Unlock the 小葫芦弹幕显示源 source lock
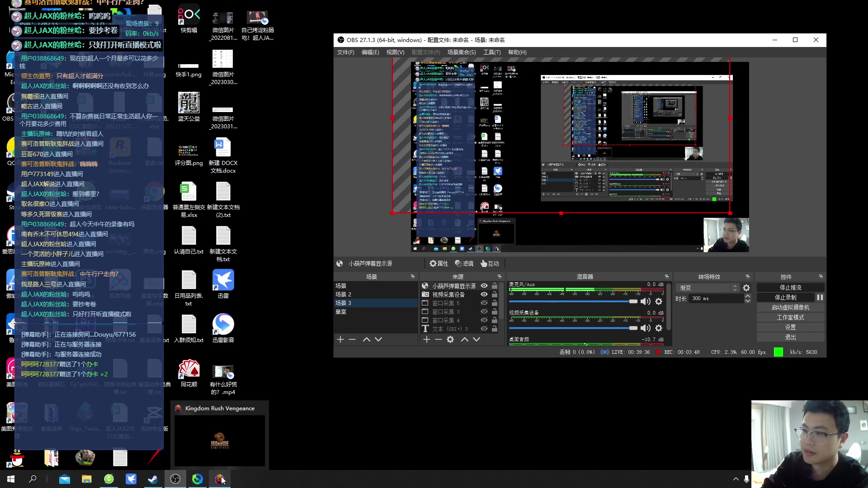868x488 pixels. point(495,286)
